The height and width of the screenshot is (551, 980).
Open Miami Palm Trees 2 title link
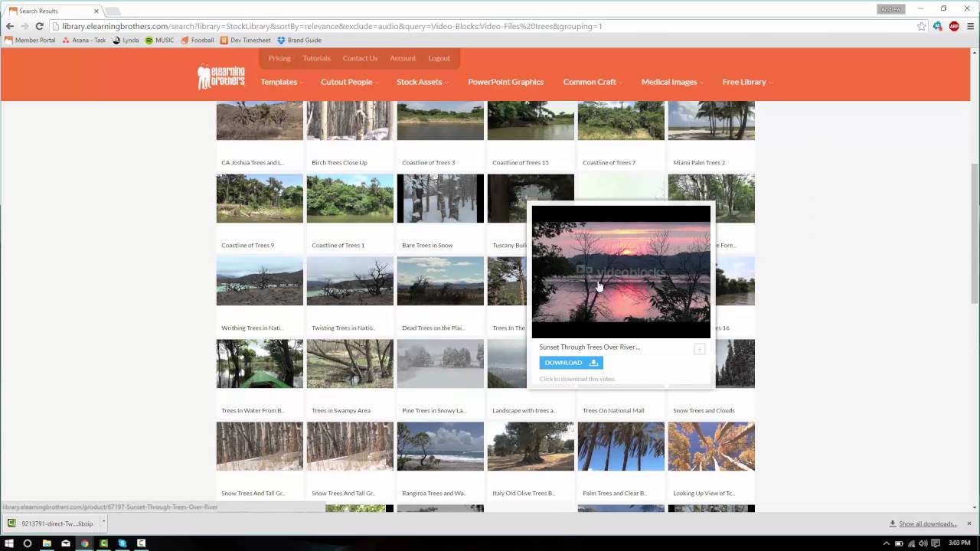[699, 162]
